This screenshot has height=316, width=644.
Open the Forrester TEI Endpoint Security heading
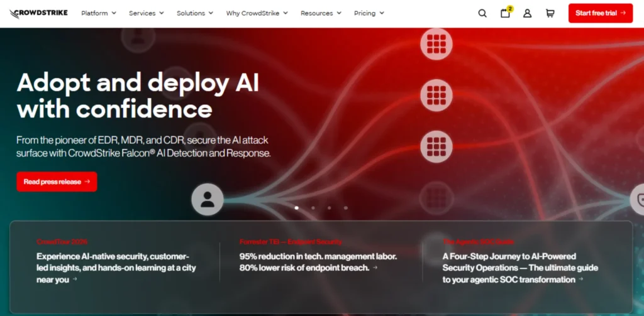point(291,242)
